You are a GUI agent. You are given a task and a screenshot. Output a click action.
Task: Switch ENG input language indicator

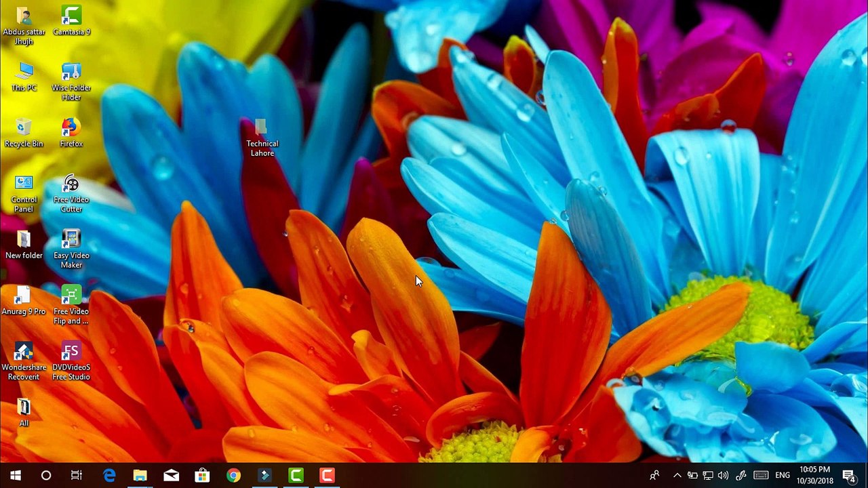pos(783,475)
